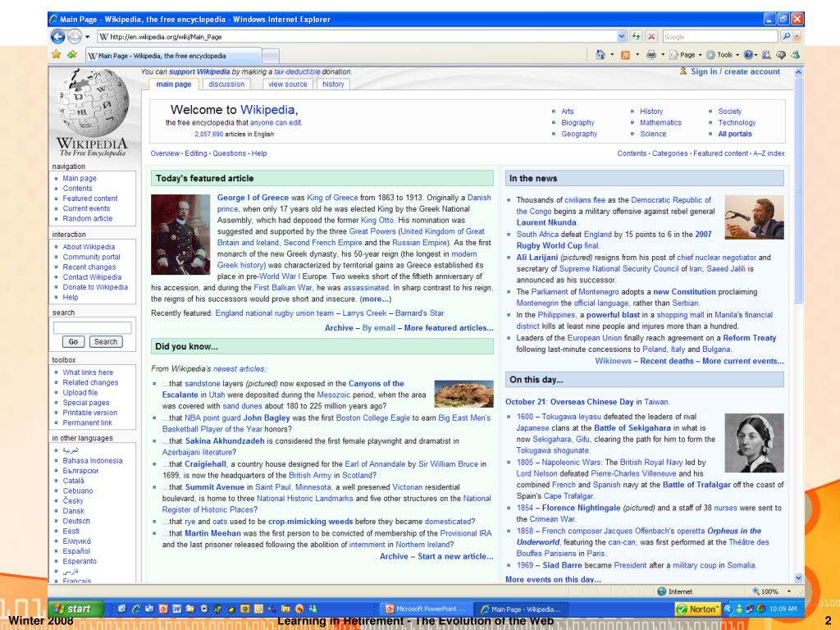Switch to the Microsoft PowerPoint taskbar button
840x630 pixels.
pyautogui.click(x=426, y=609)
